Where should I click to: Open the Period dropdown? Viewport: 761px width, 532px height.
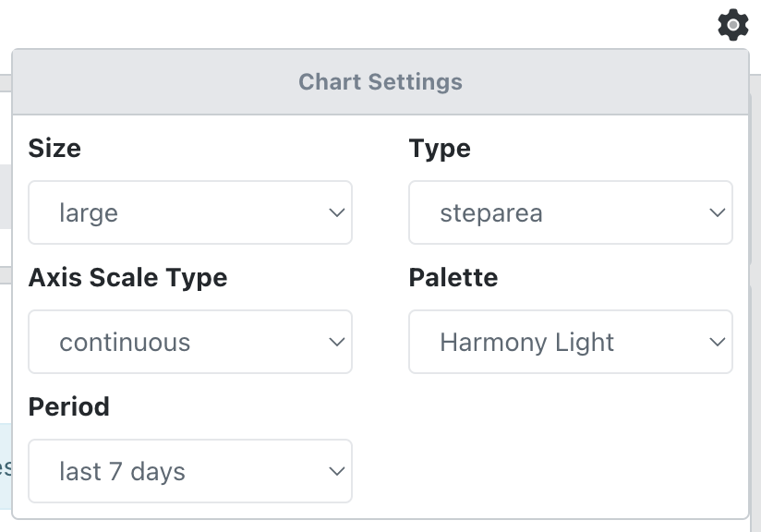[189, 471]
